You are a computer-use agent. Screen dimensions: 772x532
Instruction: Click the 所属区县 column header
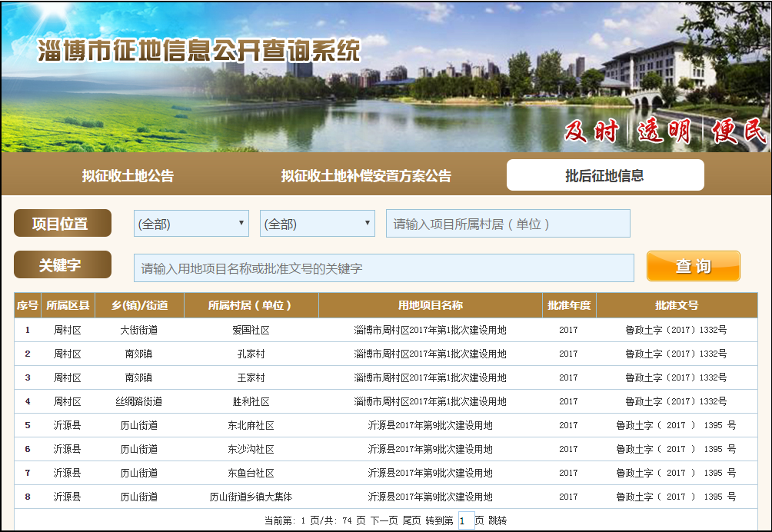point(68,305)
